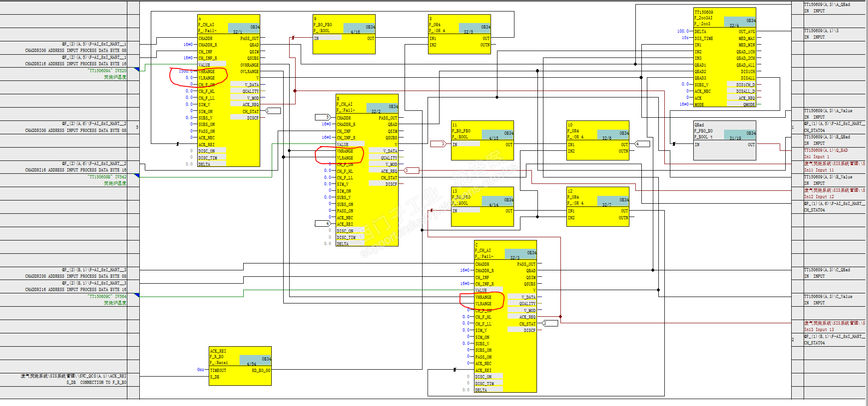Open the OB34 32/1 runtime field on block A

click(x=244, y=29)
